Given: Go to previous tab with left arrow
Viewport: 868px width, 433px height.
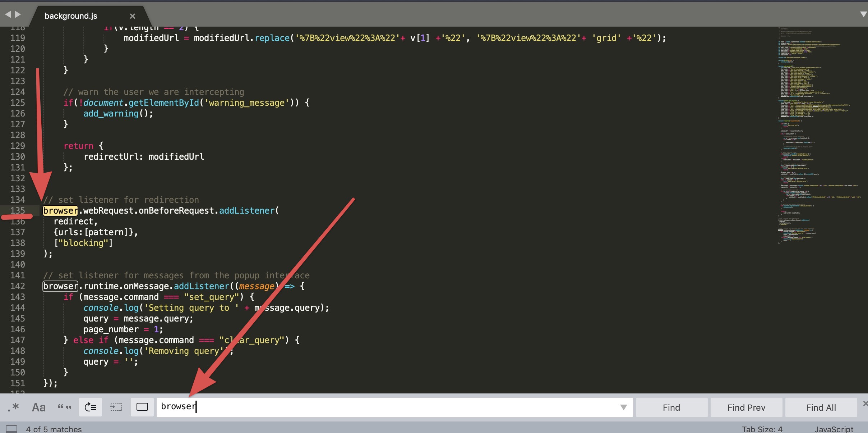Looking at the screenshot, I should tap(8, 14).
